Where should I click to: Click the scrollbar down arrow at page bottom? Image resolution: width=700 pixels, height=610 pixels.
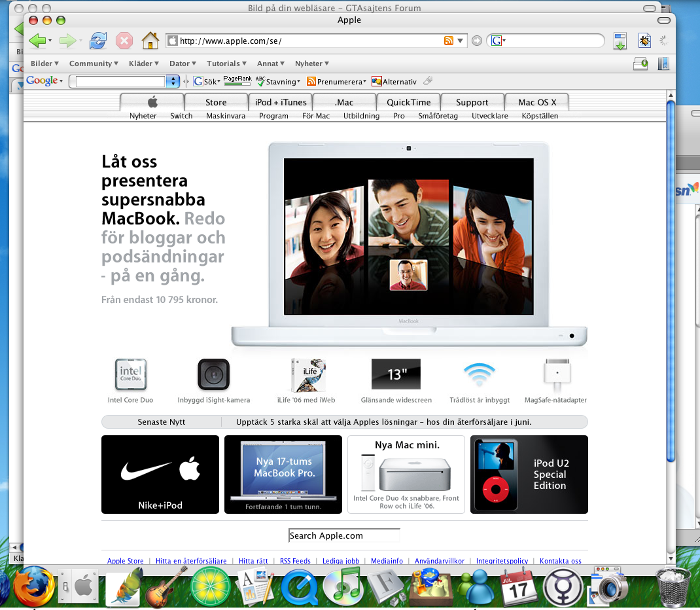click(x=671, y=559)
